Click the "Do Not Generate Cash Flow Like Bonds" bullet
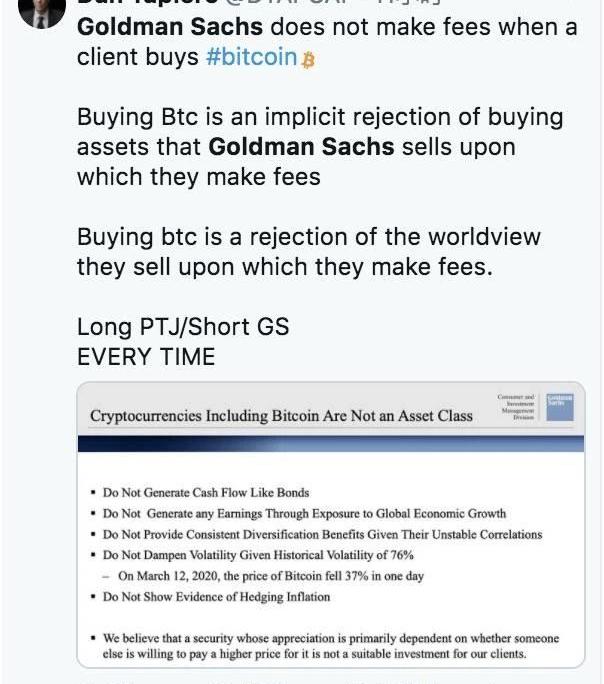This screenshot has height=684, width=604. click(x=205, y=493)
